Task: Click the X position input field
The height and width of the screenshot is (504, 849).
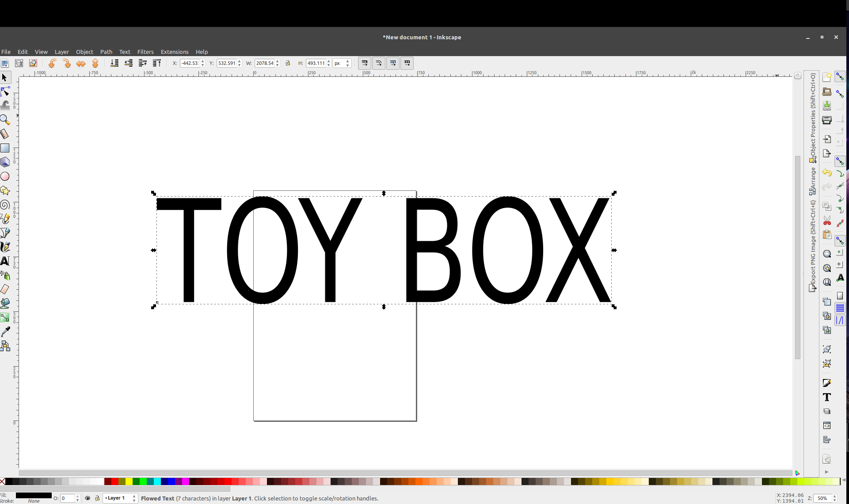Action: (x=190, y=63)
